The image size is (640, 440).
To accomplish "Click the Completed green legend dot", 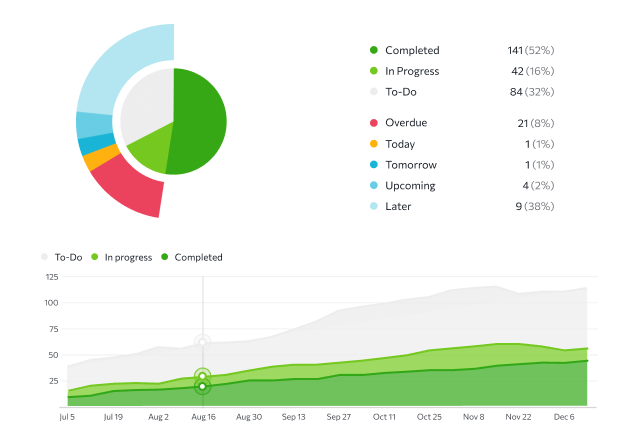I will click(374, 50).
